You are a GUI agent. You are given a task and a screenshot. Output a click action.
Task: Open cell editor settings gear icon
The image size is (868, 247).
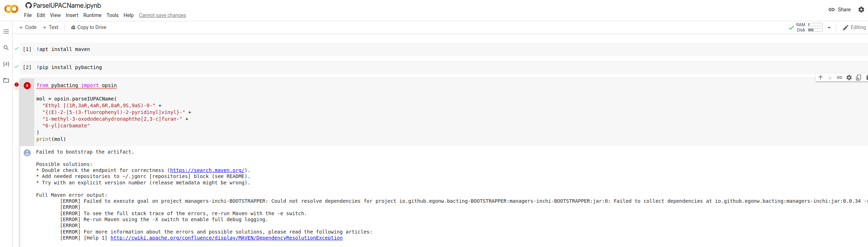849,77
